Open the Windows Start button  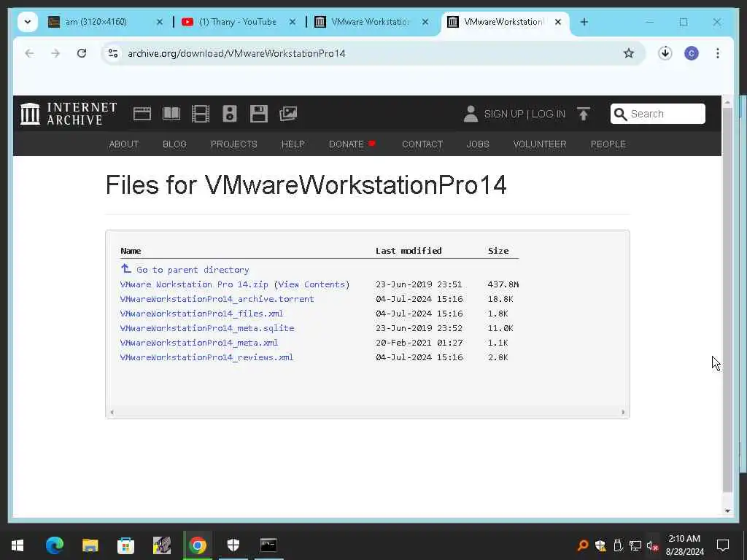pyautogui.click(x=18, y=545)
